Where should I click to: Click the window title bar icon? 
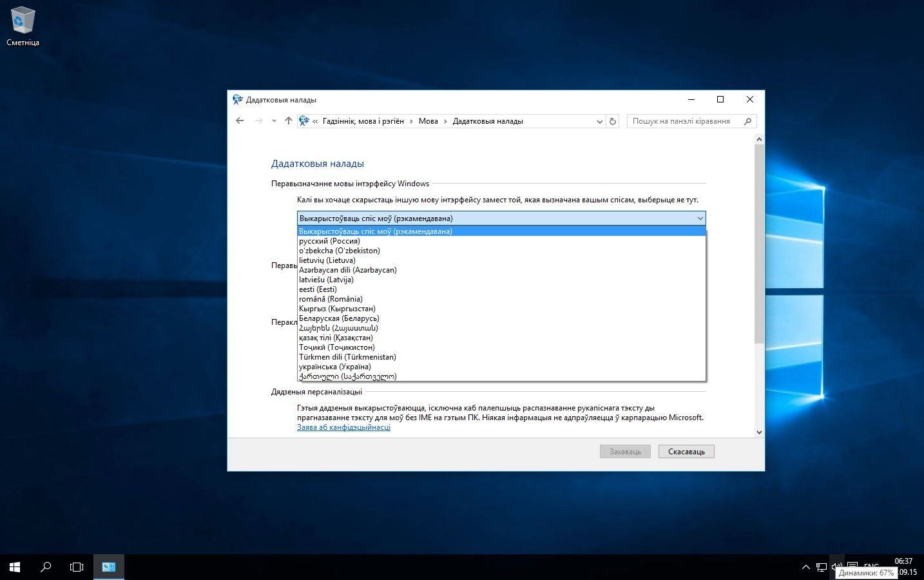pyautogui.click(x=238, y=99)
